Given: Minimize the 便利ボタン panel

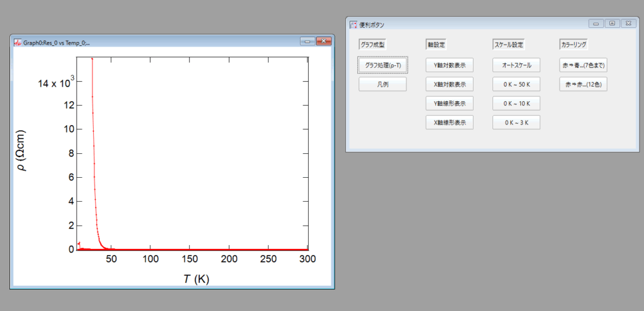Looking at the screenshot, I should click(x=596, y=23).
